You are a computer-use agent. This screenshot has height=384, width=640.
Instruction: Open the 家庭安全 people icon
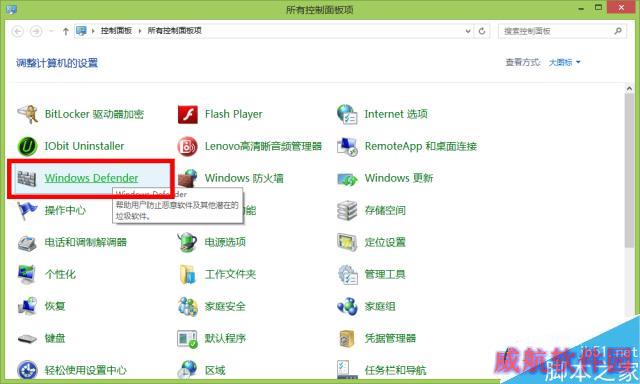[187, 306]
